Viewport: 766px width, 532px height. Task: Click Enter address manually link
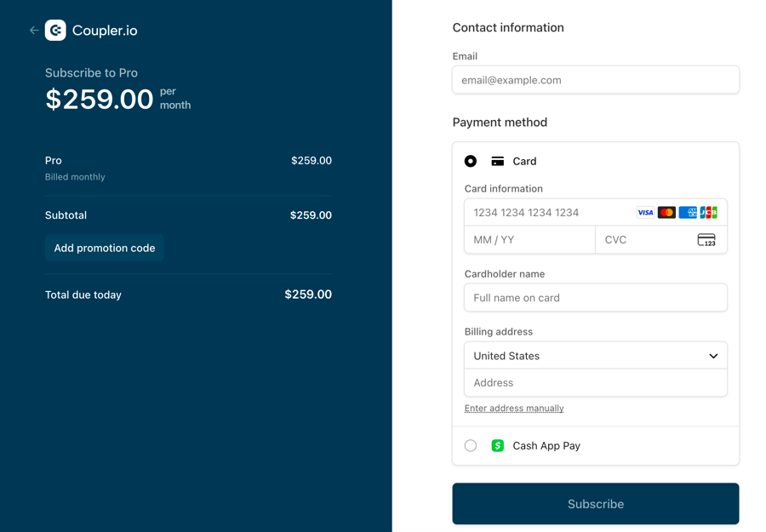click(514, 409)
